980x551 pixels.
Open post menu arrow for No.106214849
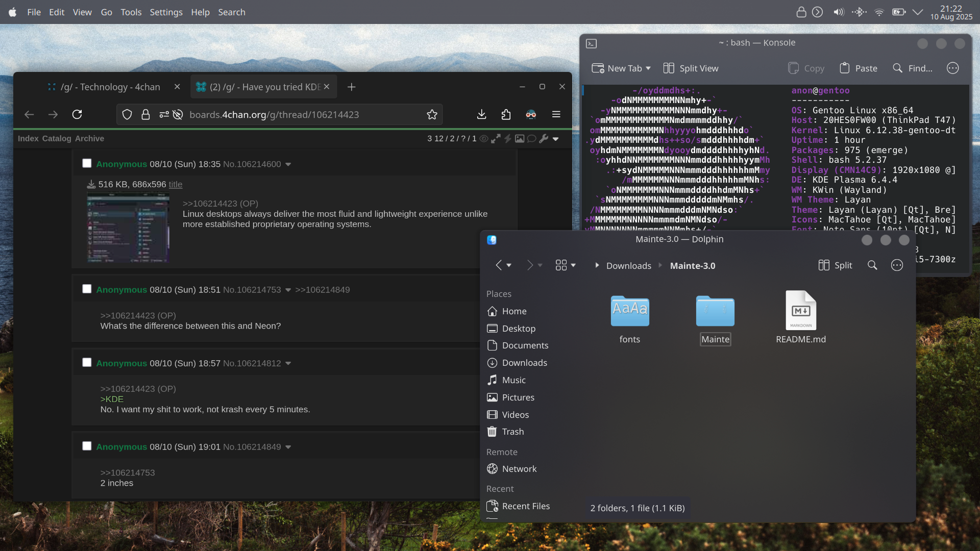pyautogui.click(x=288, y=447)
